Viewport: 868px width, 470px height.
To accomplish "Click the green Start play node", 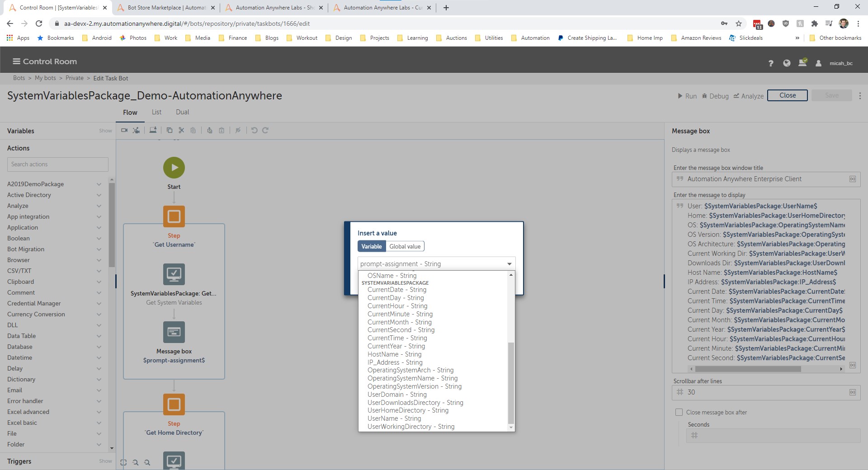I will 174,168.
